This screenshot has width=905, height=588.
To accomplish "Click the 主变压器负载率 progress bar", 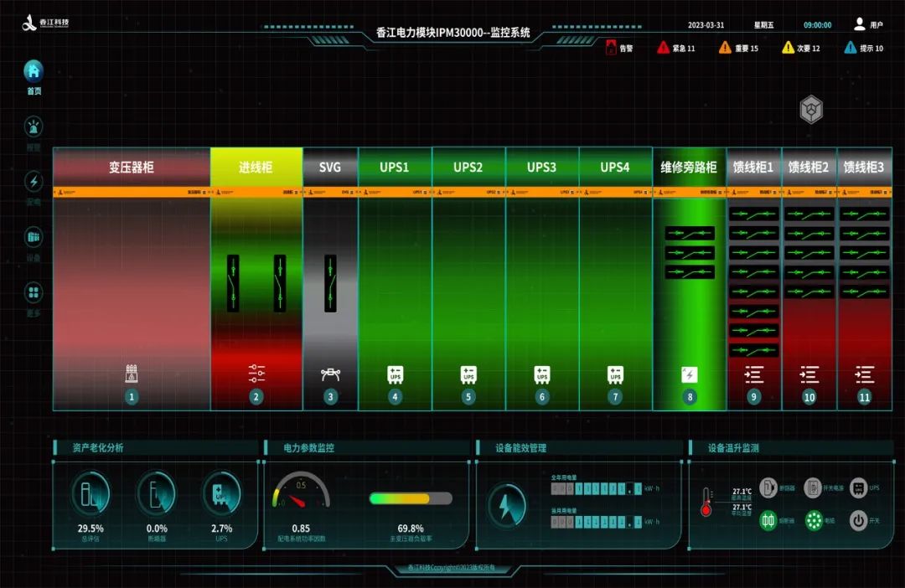I will click(411, 498).
